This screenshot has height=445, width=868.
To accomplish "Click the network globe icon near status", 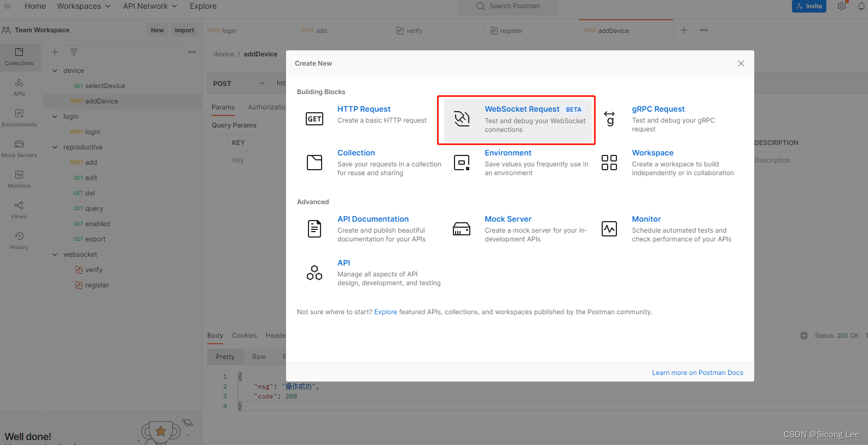I will point(804,336).
